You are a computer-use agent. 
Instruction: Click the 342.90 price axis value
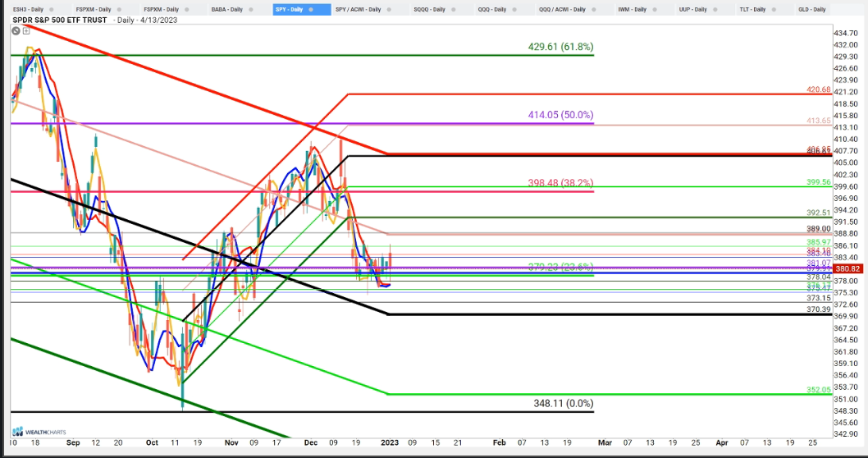pos(847,433)
